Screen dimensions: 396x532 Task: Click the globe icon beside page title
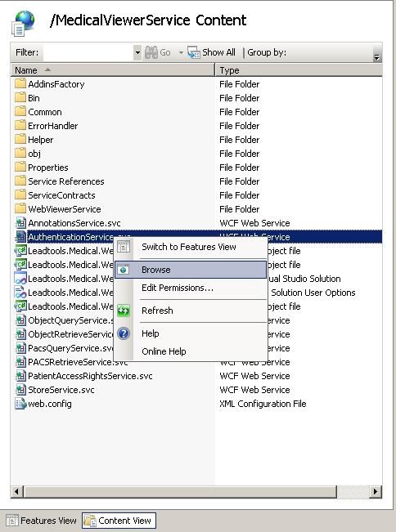[x=23, y=23]
